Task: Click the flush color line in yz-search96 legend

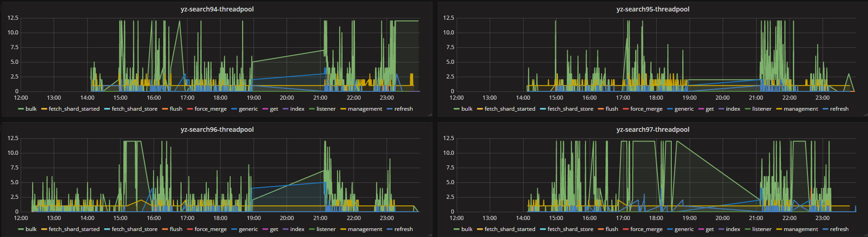Action: click(165, 229)
